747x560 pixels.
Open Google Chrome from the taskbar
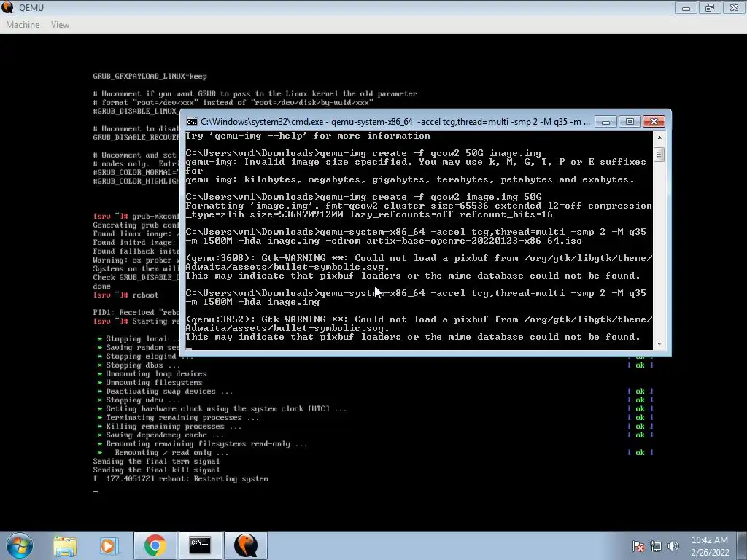pos(155,545)
